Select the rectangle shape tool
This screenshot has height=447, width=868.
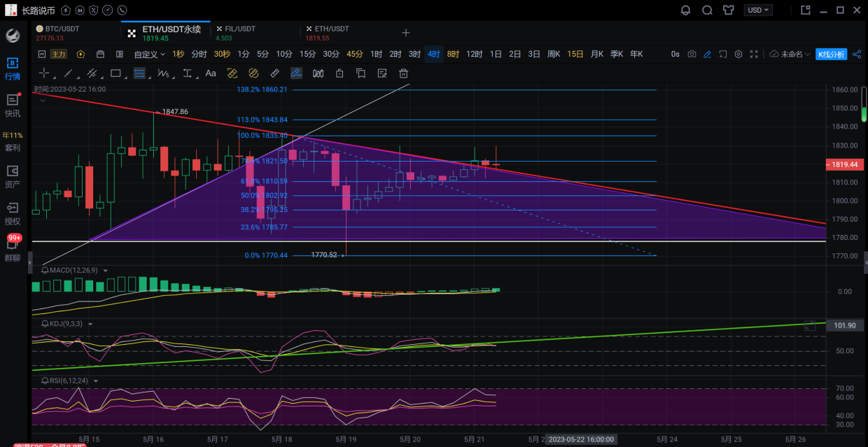115,73
